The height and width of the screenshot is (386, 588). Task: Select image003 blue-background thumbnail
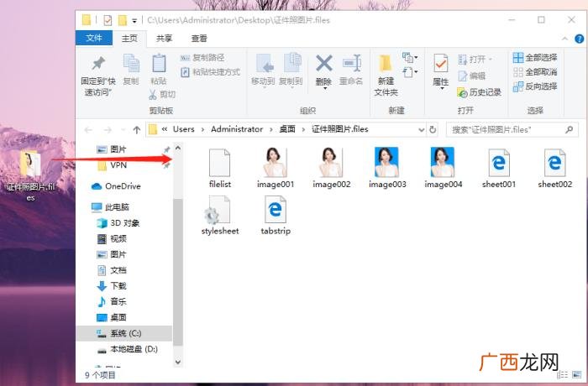tap(387, 169)
